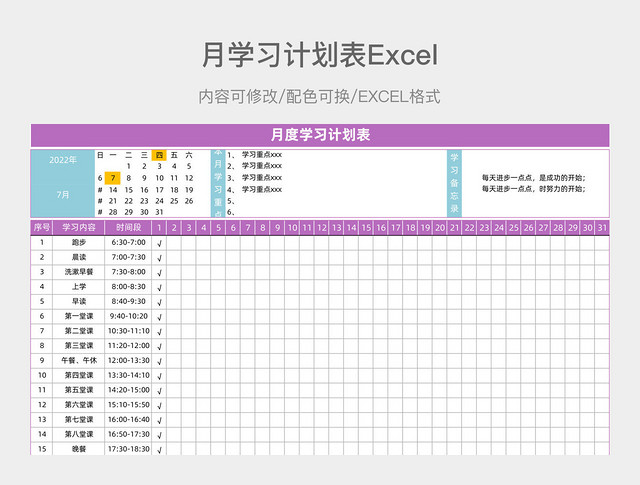Viewport: 640px width, 485px height.
Task: Click day 31 column header in purple row
Action: coord(602,227)
